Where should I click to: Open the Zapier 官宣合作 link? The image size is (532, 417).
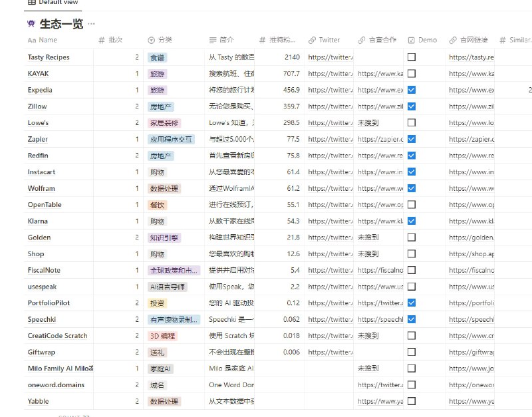click(x=380, y=139)
